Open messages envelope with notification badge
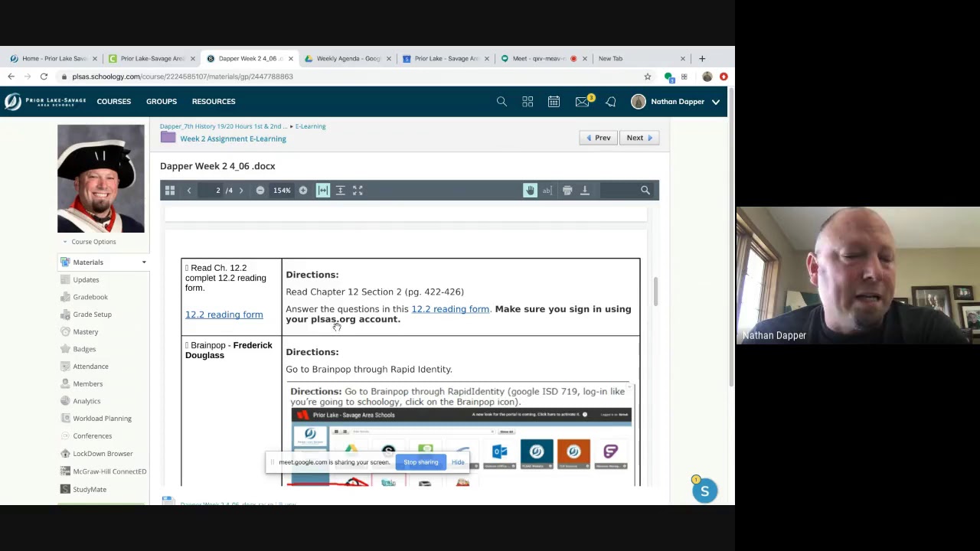 [583, 101]
